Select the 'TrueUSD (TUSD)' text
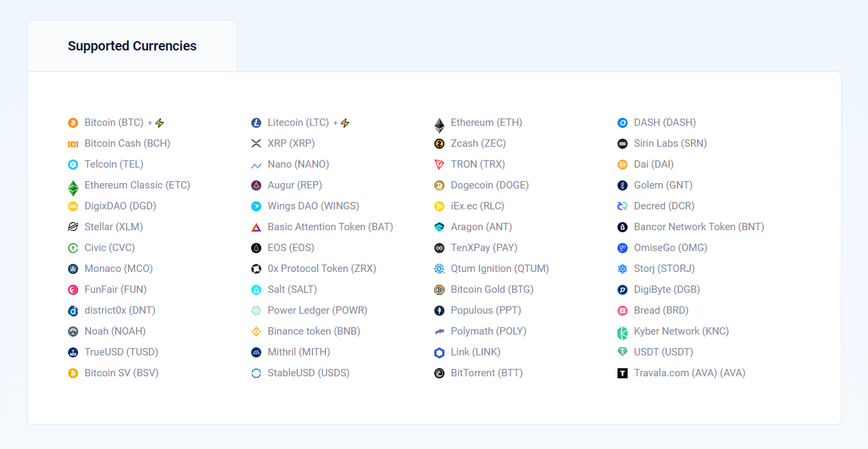The height and width of the screenshot is (449, 868). pyautogui.click(x=121, y=352)
